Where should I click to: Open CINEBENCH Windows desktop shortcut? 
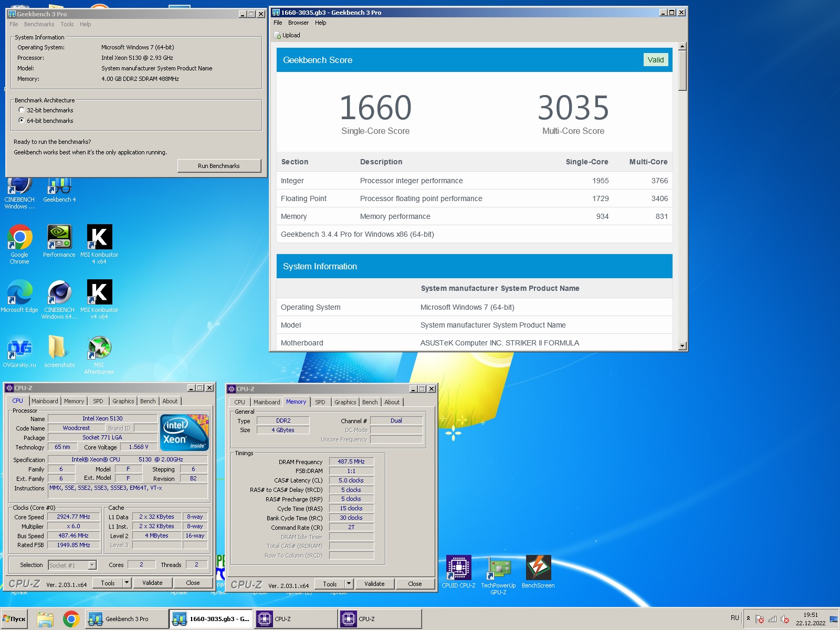click(x=19, y=194)
